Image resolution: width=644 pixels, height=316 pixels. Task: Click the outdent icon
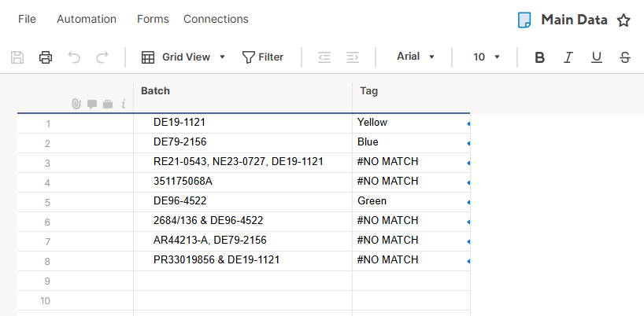click(324, 57)
